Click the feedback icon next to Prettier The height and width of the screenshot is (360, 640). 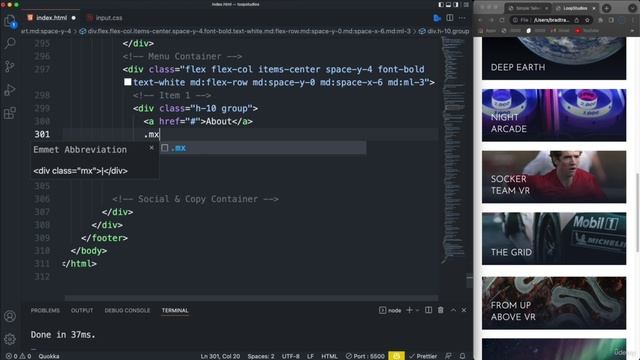click(x=448, y=356)
